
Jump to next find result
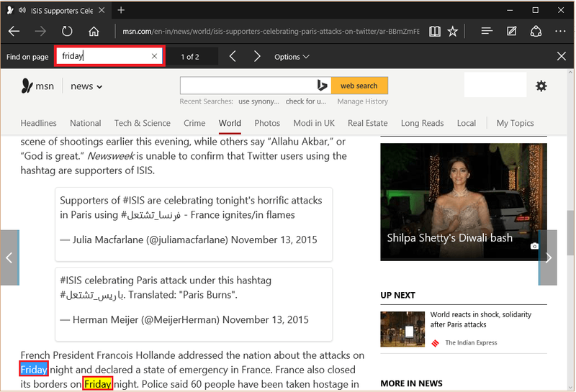[x=257, y=56]
